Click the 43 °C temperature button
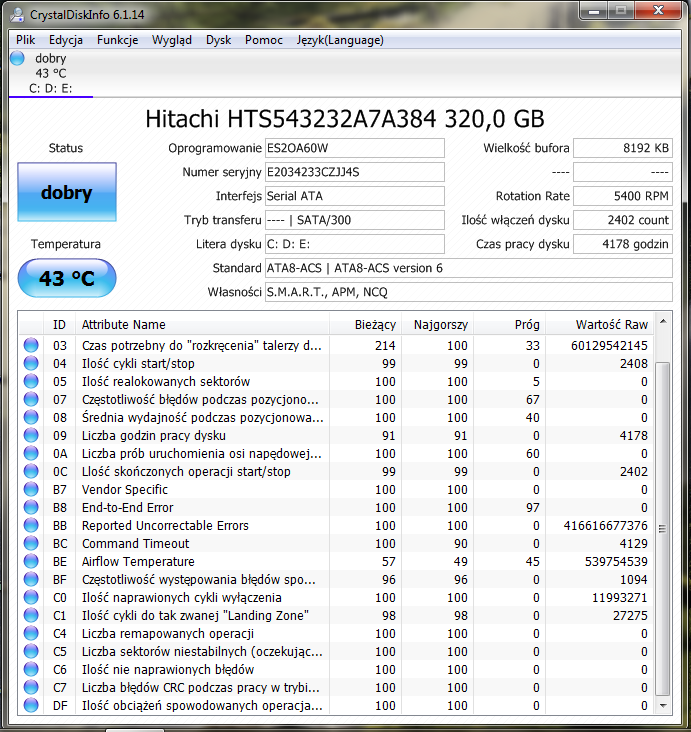This screenshot has width=691, height=732. pyautogui.click(x=67, y=278)
